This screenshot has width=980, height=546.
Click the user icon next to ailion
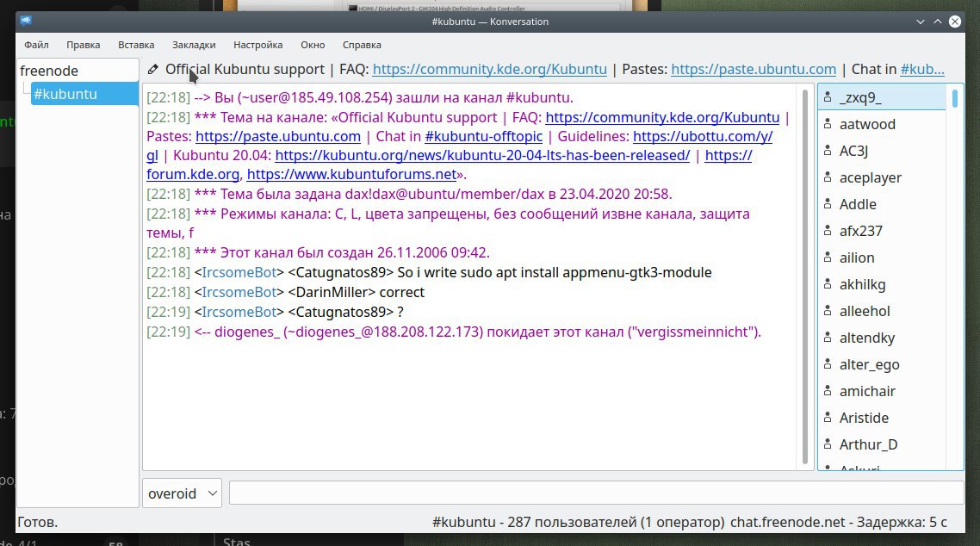click(x=828, y=257)
